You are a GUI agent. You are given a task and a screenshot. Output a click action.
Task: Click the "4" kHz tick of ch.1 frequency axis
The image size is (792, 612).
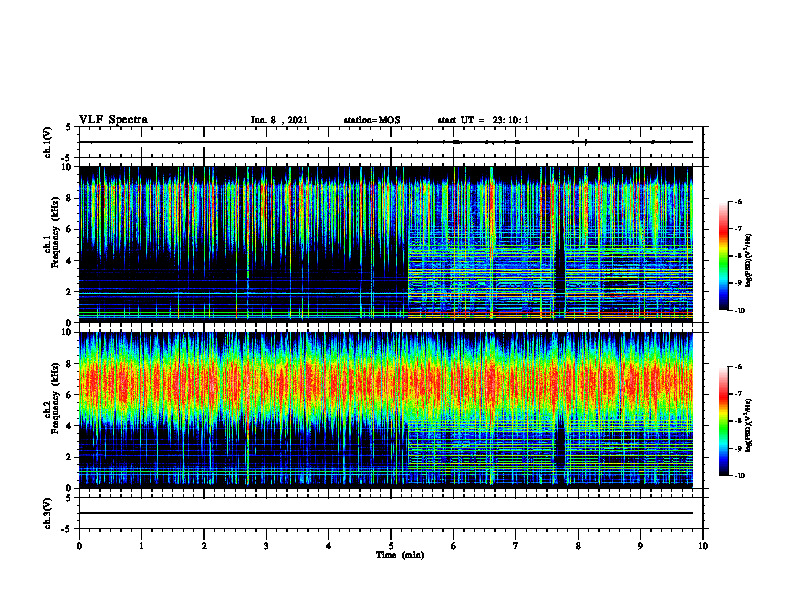[x=70, y=261]
